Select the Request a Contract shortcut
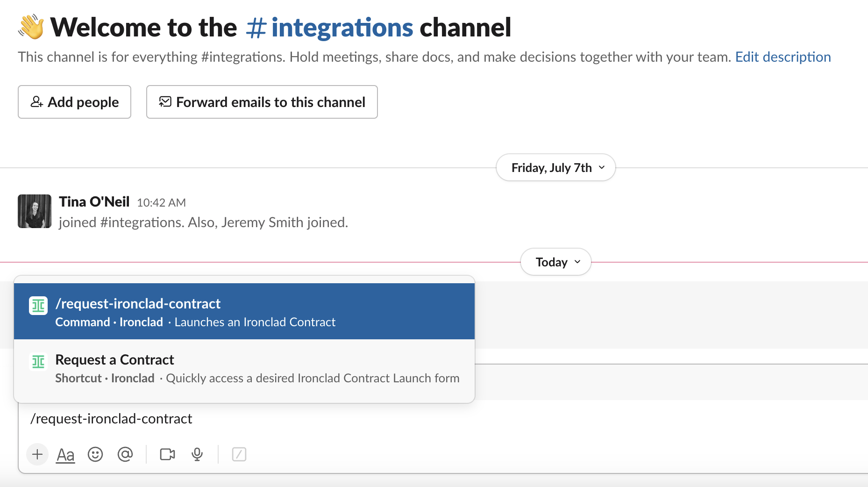The image size is (868, 487). coord(244,368)
